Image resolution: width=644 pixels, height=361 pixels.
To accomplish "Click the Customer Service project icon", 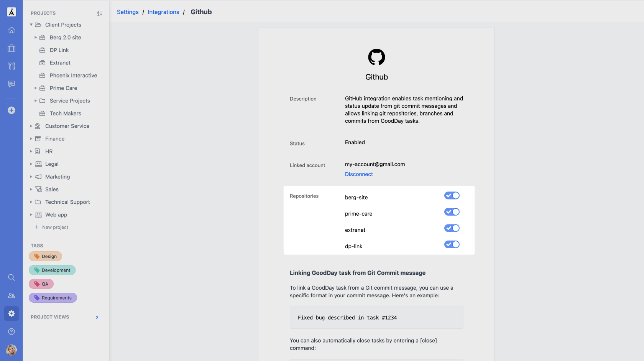I will pyautogui.click(x=38, y=126).
